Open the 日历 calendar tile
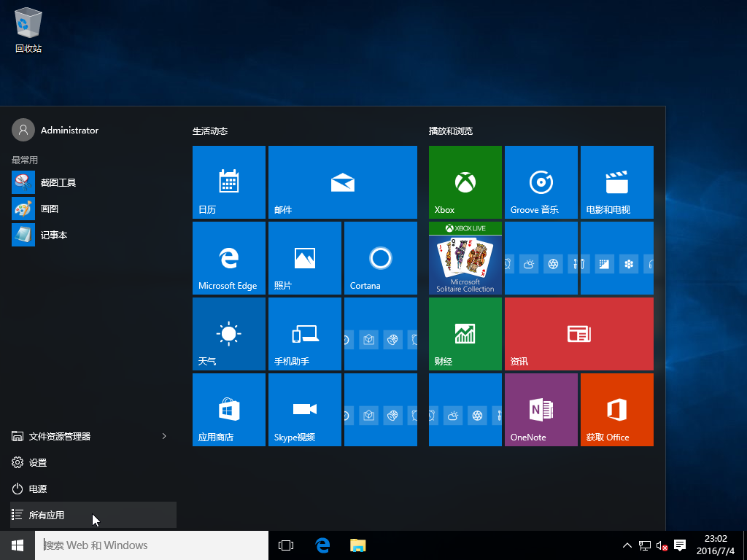747x560 pixels. click(x=228, y=182)
